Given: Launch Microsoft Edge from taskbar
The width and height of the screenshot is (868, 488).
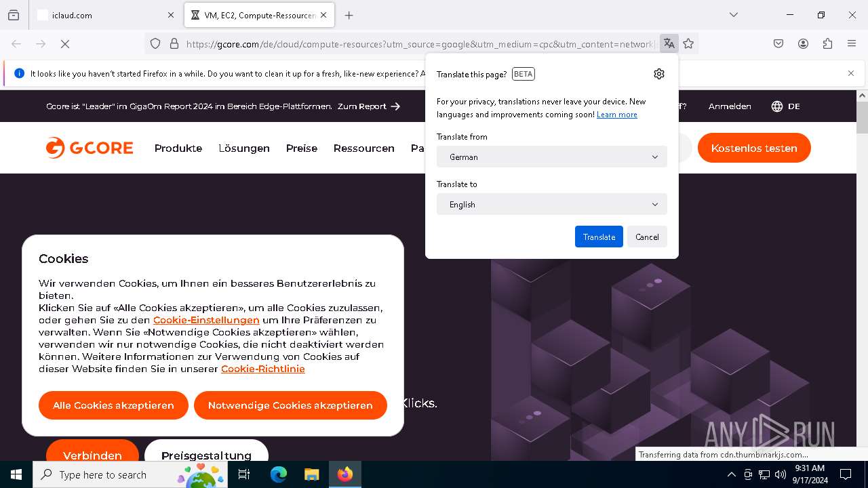Looking at the screenshot, I should point(279,474).
